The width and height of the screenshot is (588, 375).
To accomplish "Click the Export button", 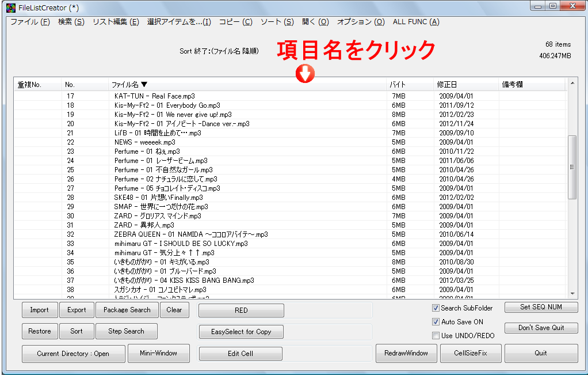I will [x=77, y=309].
